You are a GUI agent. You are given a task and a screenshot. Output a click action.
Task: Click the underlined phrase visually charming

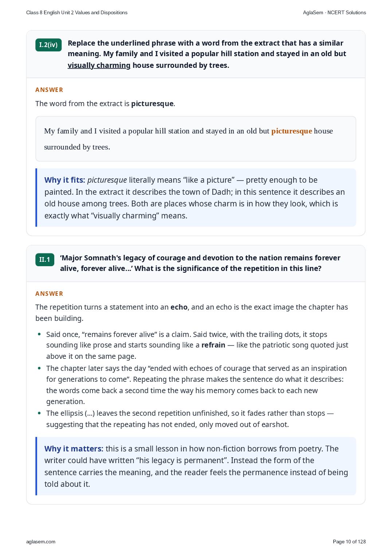[x=99, y=65]
